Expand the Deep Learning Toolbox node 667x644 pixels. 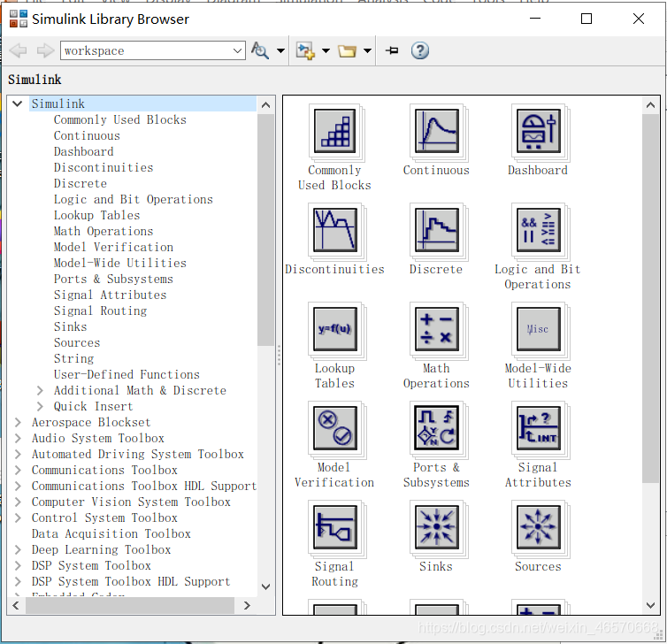tap(18, 549)
